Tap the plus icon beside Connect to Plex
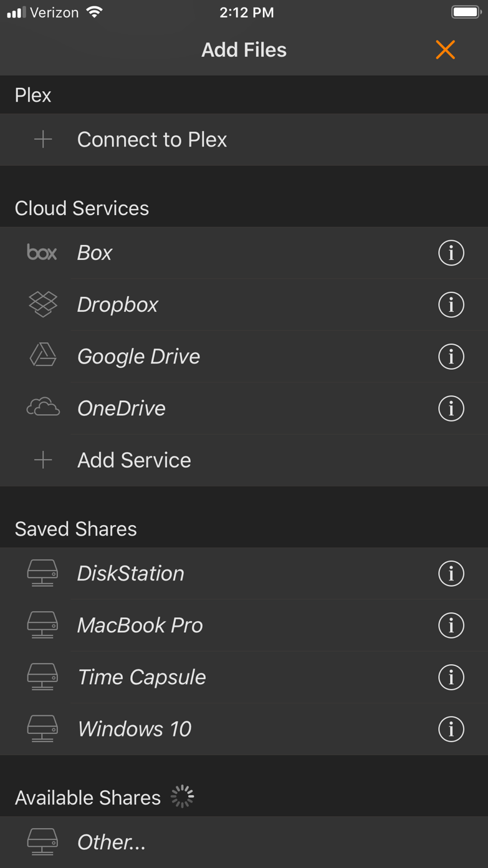 click(43, 140)
